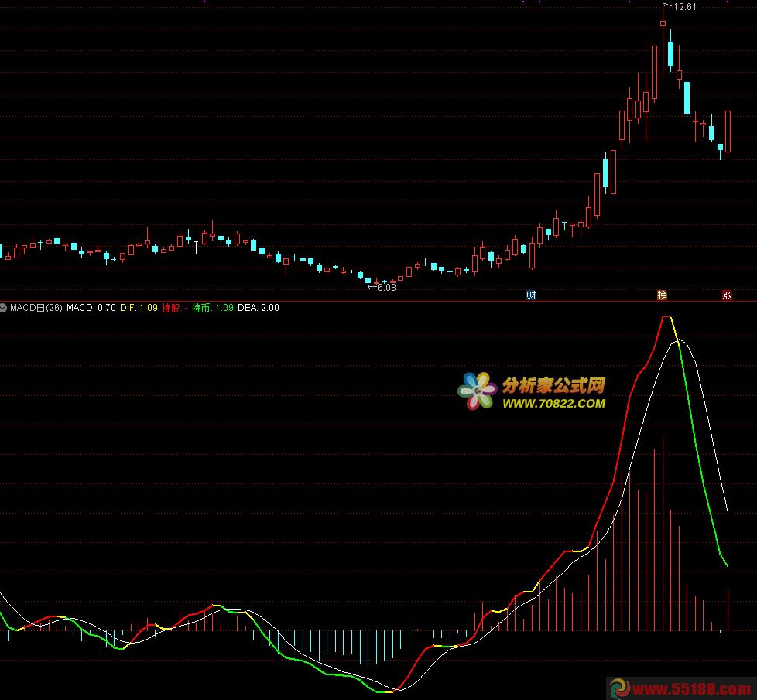Click the green 持币: 1.09 label
The width and height of the screenshot is (757, 700).
(x=212, y=308)
